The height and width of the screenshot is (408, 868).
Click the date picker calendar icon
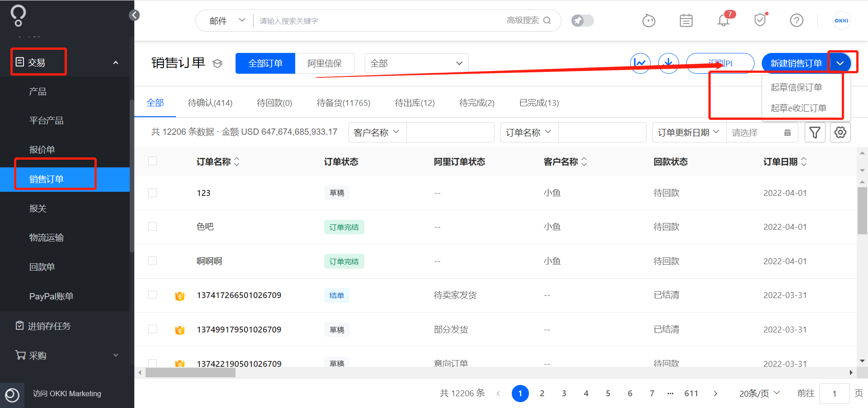point(788,133)
